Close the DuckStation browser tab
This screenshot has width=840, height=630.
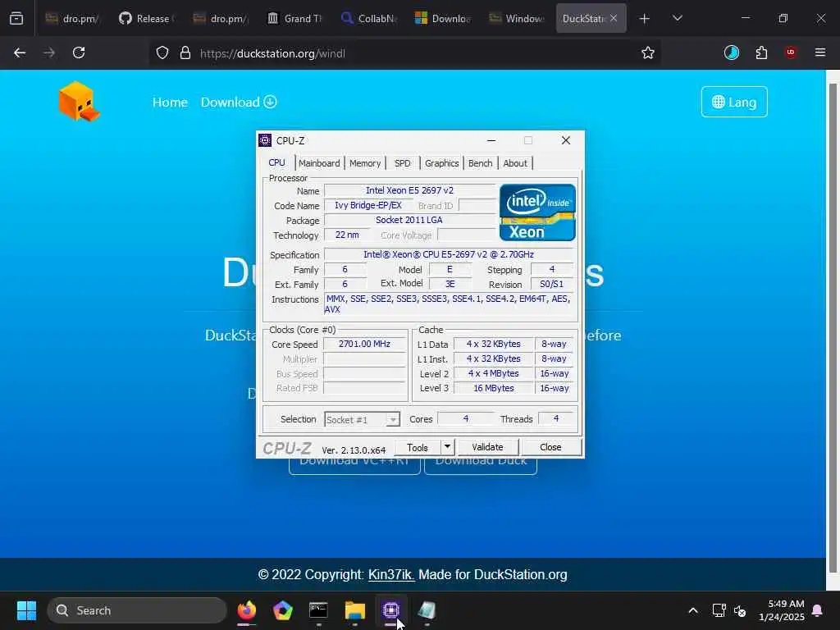tap(614, 18)
